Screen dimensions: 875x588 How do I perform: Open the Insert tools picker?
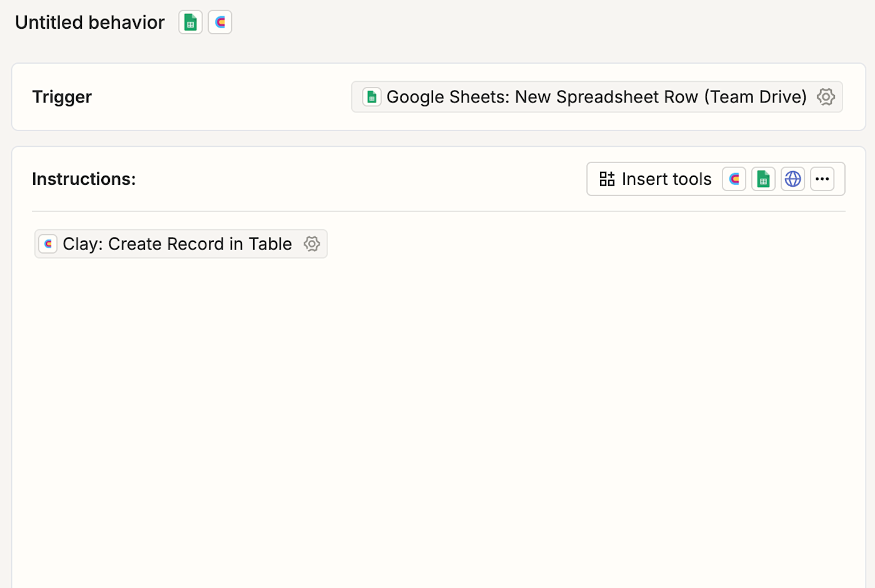[x=666, y=179]
